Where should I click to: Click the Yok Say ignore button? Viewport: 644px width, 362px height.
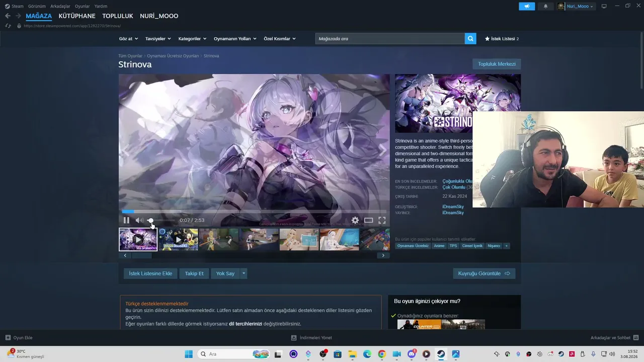point(225,274)
